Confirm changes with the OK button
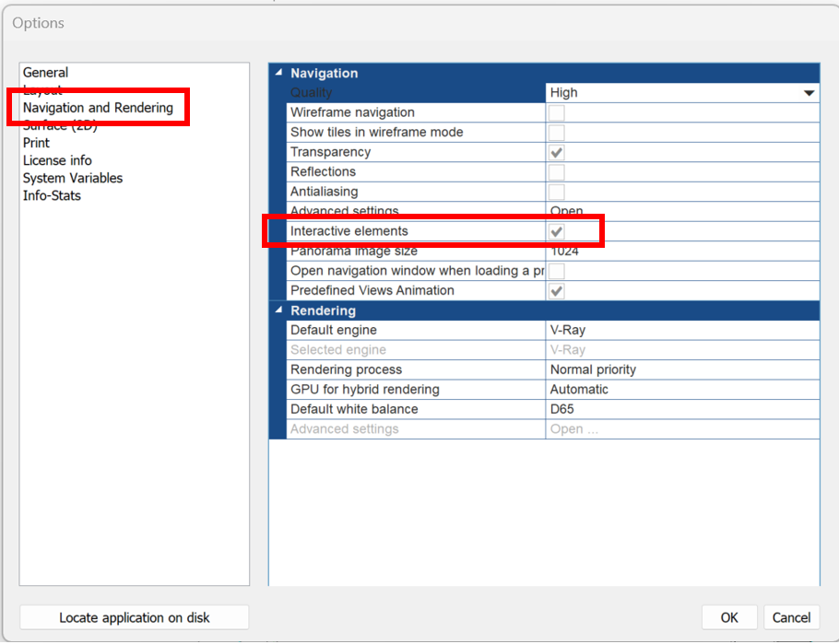Screen dimensions: 839x644 tap(729, 617)
